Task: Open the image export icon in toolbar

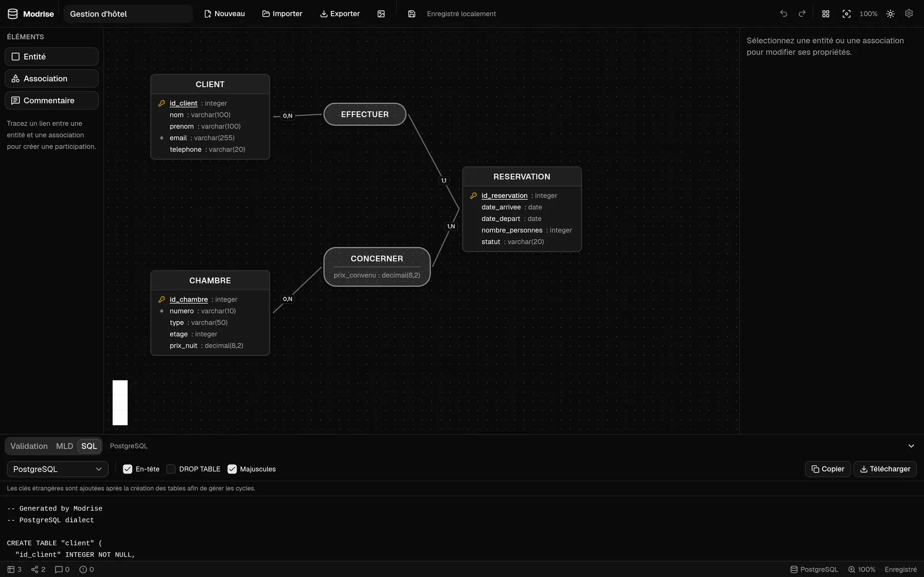Action: (381, 14)
